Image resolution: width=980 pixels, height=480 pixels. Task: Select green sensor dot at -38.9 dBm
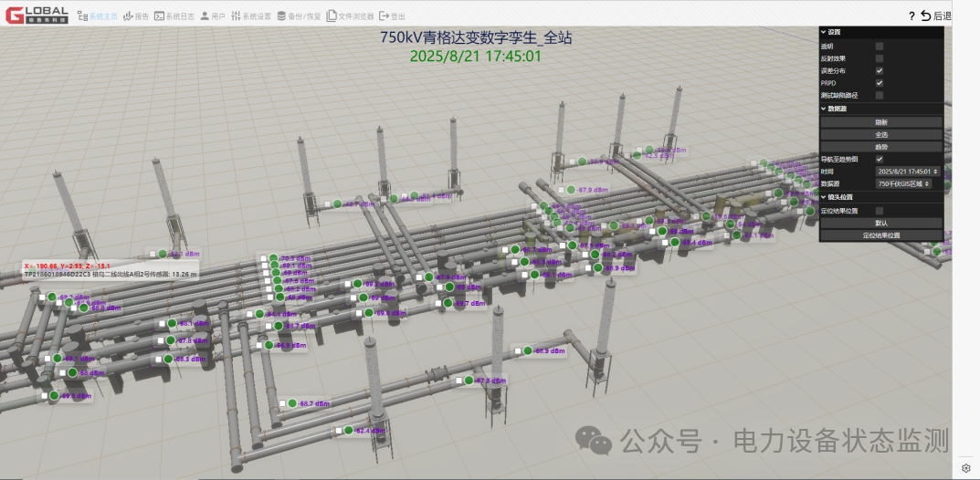[x=582, y=162]
